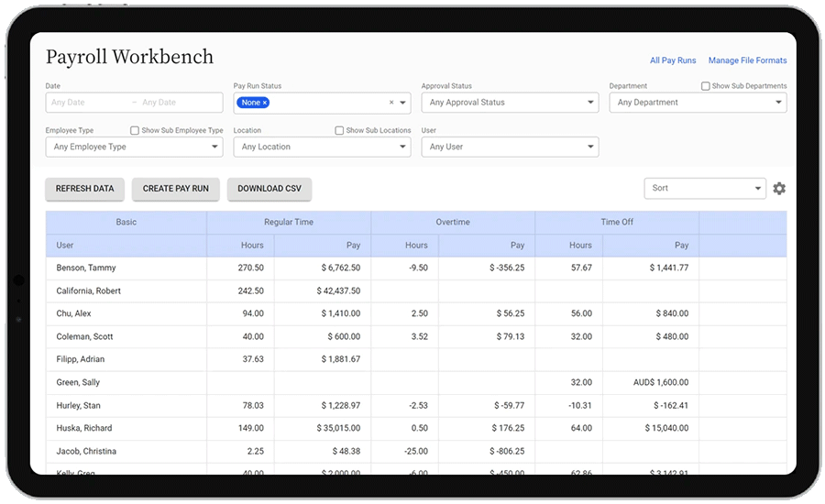The image size is (825, 504).
Task: Open the Manage File Formats link
Action: coord(747,60)
